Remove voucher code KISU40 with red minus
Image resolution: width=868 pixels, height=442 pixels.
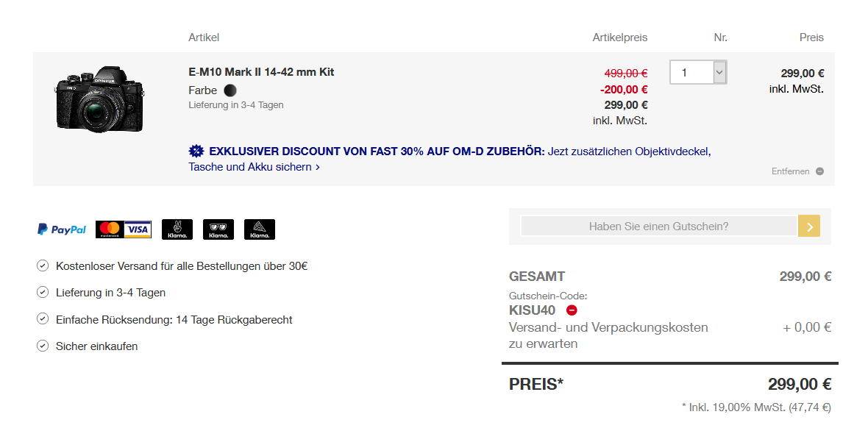[572, 310]
